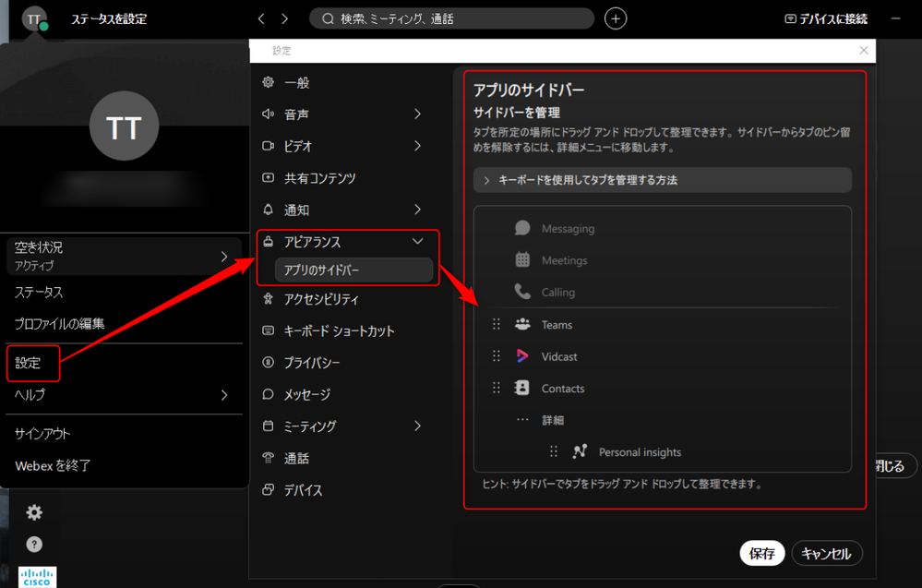The image size is (922, 588).
Task: Click the Contacts address book icon
Action: point(522,388)
